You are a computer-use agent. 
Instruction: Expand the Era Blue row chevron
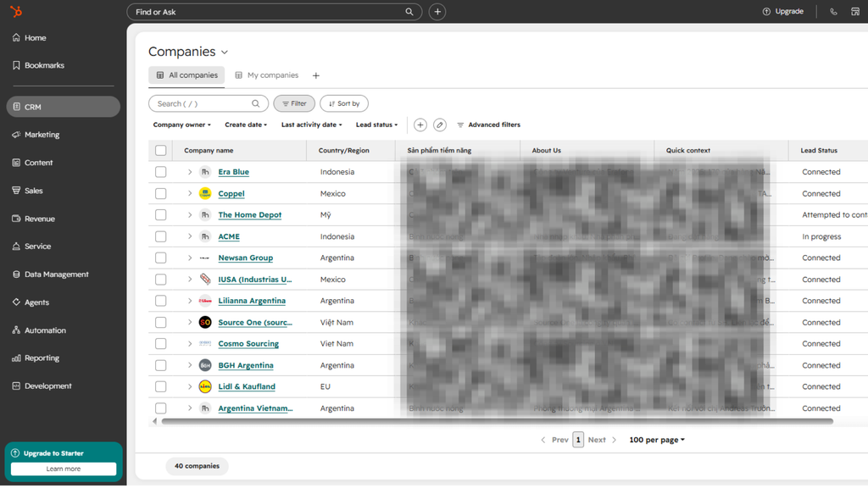189,172
